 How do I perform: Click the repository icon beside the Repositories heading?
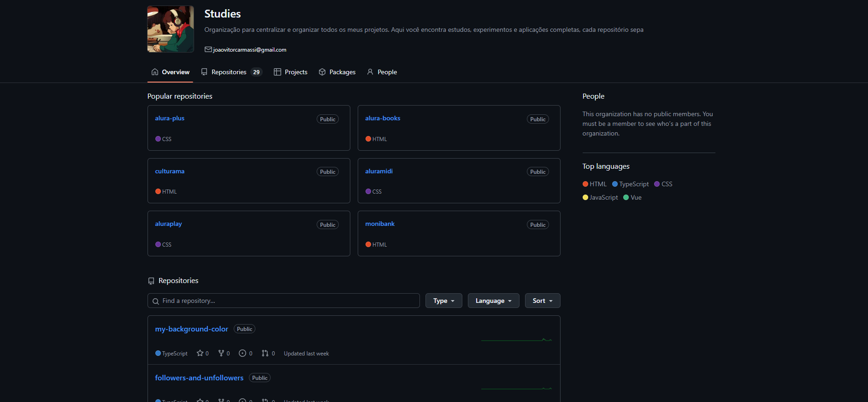[151, 281]
